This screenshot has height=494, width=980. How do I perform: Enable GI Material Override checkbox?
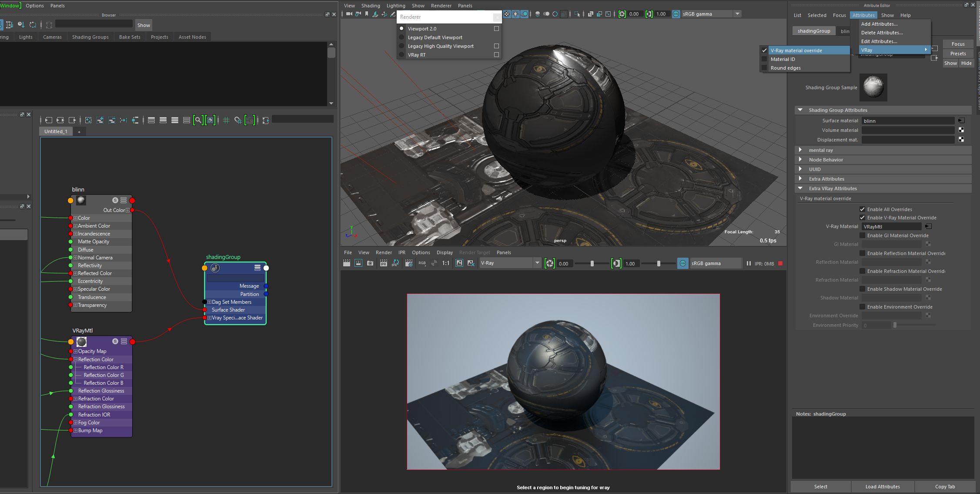pos(862,235)
